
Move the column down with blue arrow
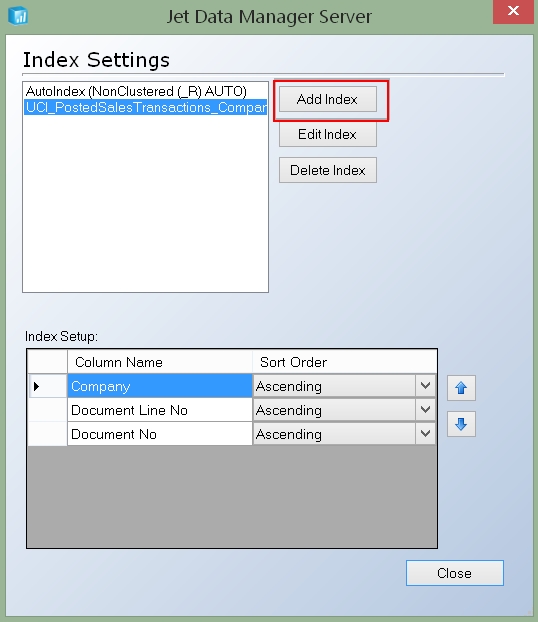click(x=461, y=424)
